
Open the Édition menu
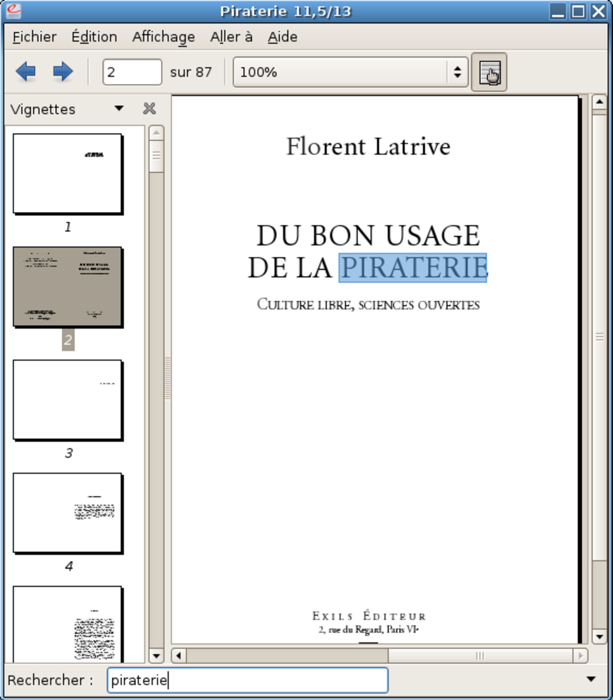94,37
